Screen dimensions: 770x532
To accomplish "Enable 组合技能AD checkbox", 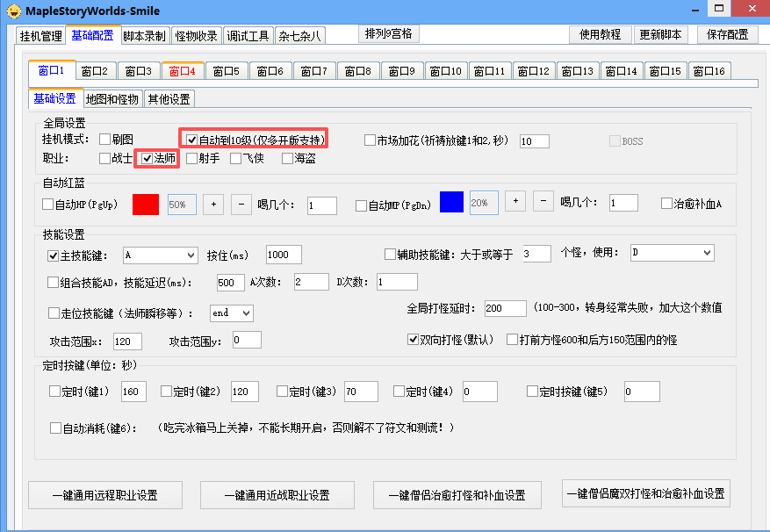I will tap(53, 282).
